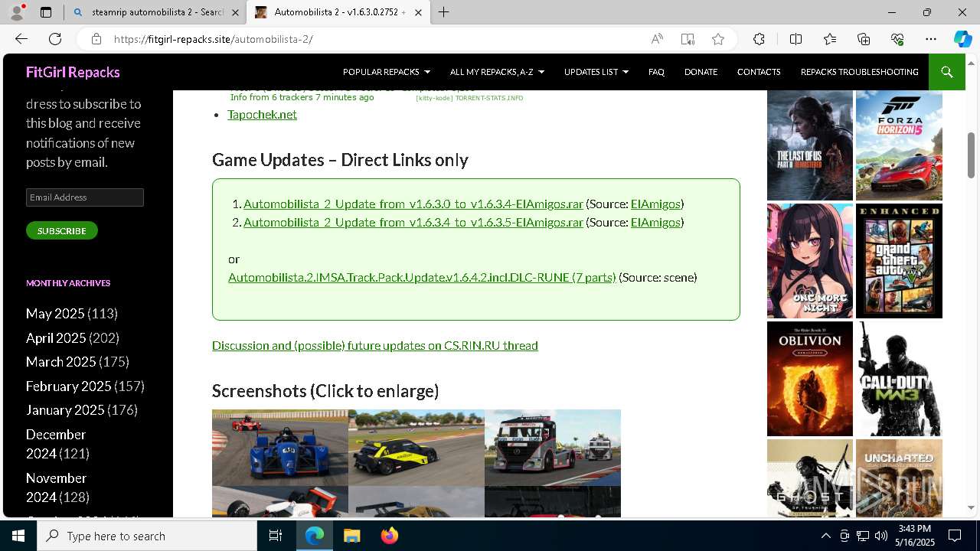Open March 2025 archive
The width and height of the screenshot is (980, 551).
tap(61, 362)
